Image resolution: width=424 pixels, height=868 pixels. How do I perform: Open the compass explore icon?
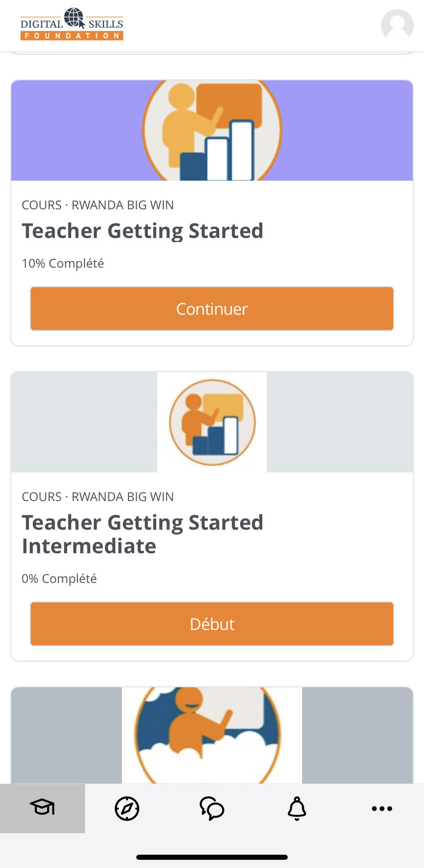127,809
